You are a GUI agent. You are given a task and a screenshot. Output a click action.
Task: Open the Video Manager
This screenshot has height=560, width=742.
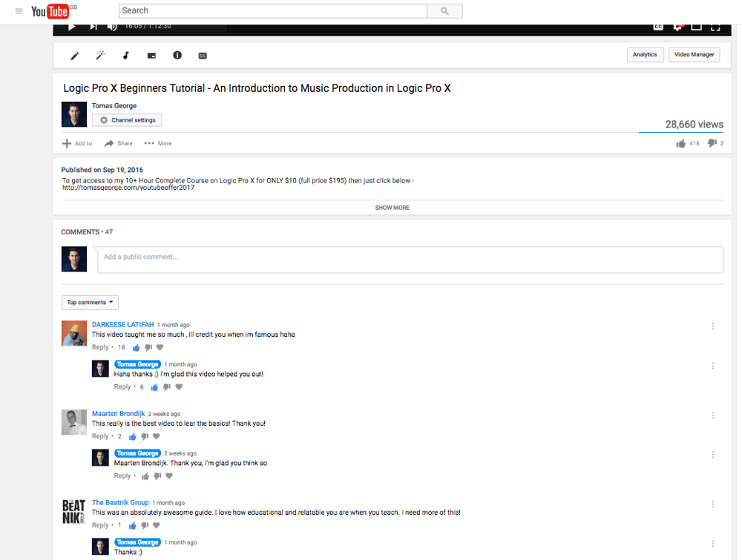pyautogui.click(x=695, y=54)
